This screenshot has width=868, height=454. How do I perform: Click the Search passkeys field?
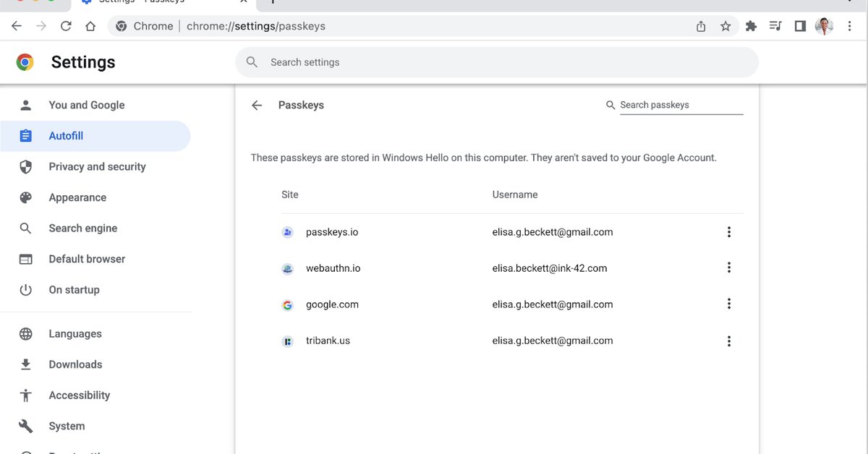click(x=681, y=105)
